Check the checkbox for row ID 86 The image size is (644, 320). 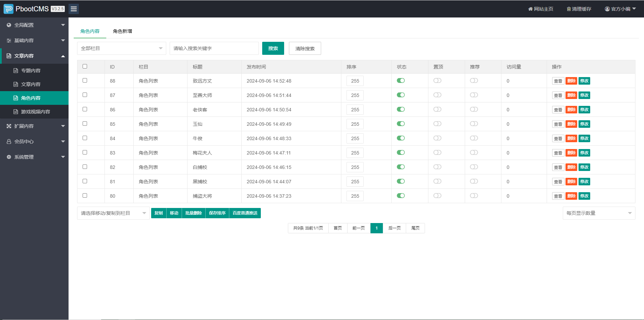85,109
